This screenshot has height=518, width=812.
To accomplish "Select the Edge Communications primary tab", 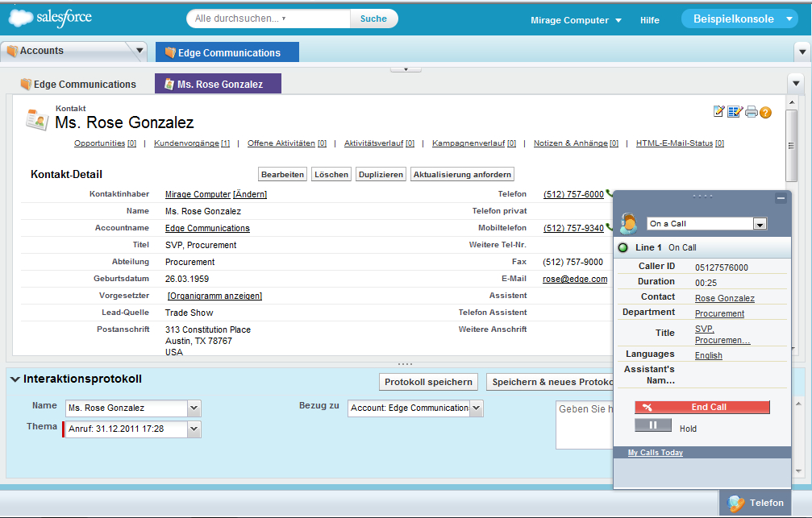I will pos(227,52).
